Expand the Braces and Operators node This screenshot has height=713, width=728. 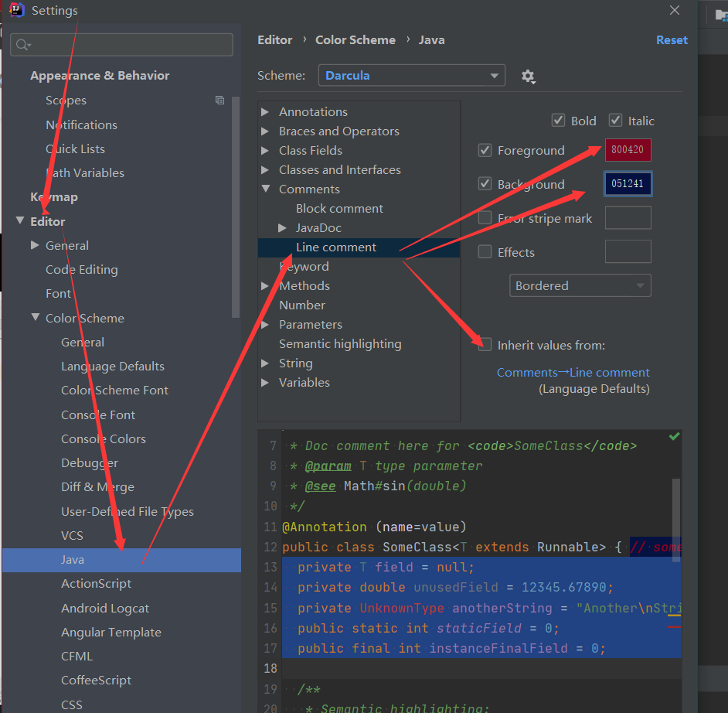(x=265, y=131)
